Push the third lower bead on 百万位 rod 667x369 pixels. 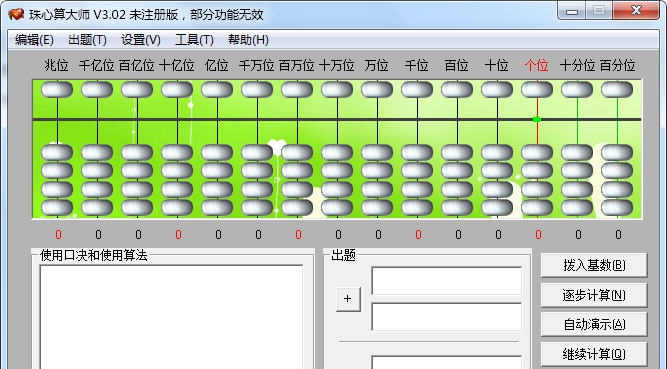297,189
